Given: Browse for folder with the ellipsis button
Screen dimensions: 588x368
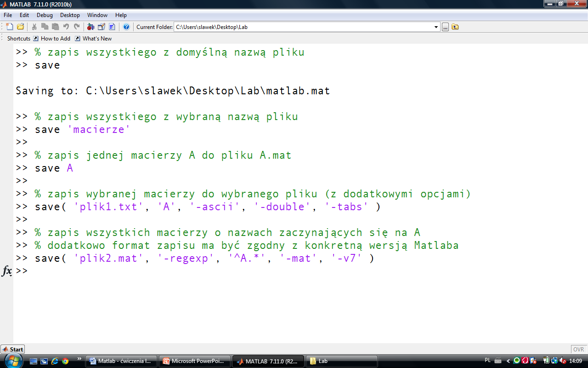Looking at the screenshot, I should pyautogui.click(x=445, y=27).
